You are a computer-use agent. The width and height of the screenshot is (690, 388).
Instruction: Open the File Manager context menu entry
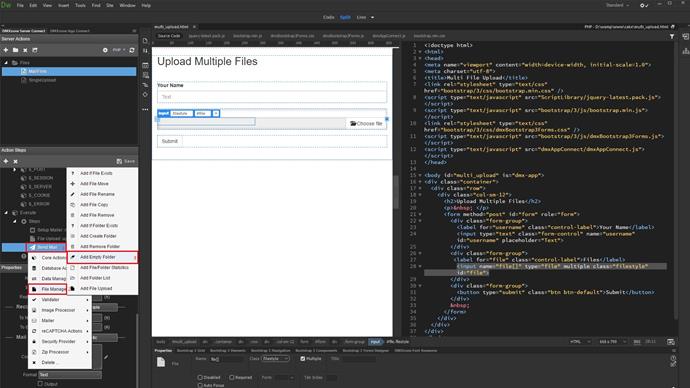pyautogui.click(x=48, y=289)
